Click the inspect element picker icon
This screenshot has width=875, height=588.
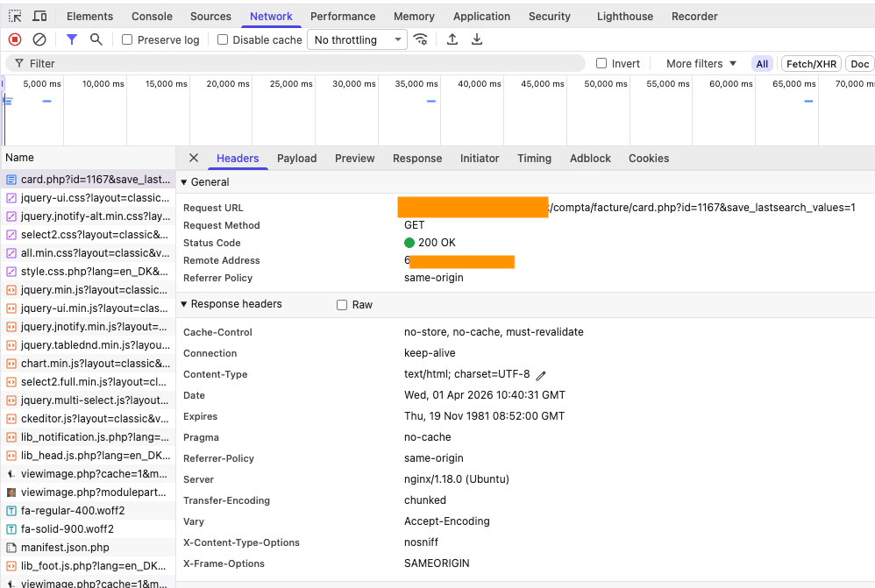coord(15,17)
